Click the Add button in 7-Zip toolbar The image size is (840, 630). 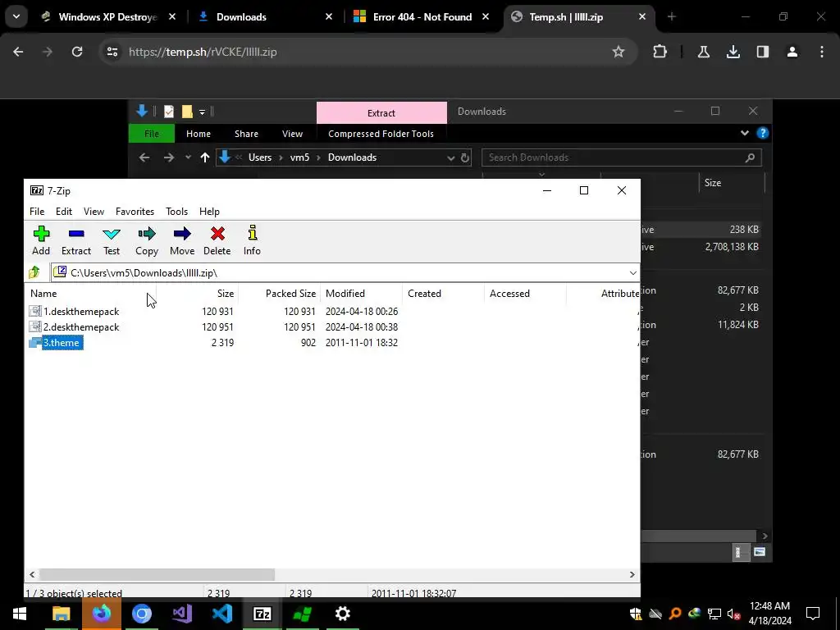[41, 240]
